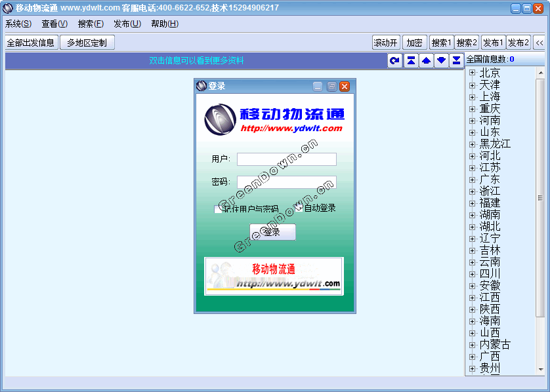Expand the 天津 tree node
Image resolution: width=550 pixels, height=392 pixels.
(472, 85)
